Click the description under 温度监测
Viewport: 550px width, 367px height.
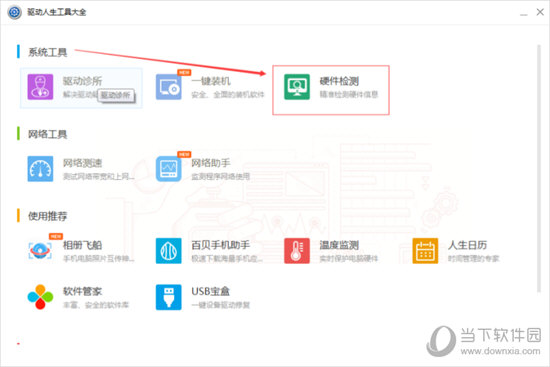349,259
